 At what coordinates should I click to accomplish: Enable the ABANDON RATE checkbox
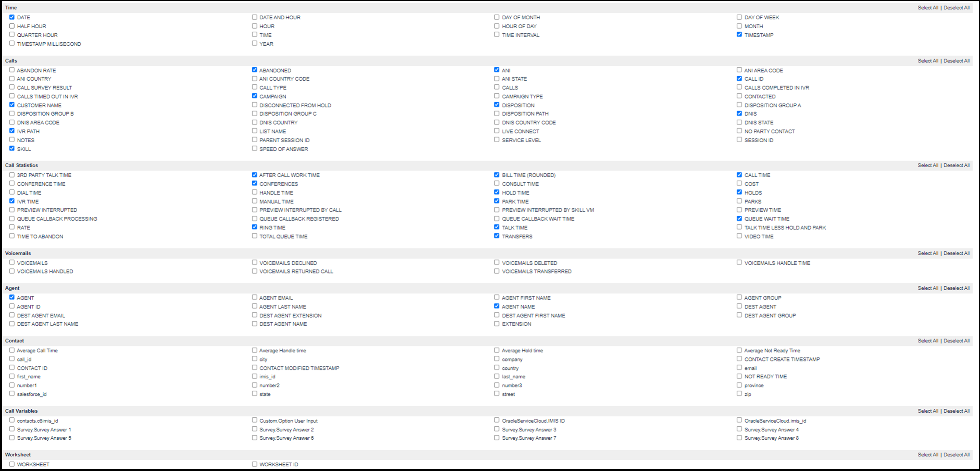tap(12, 70)
